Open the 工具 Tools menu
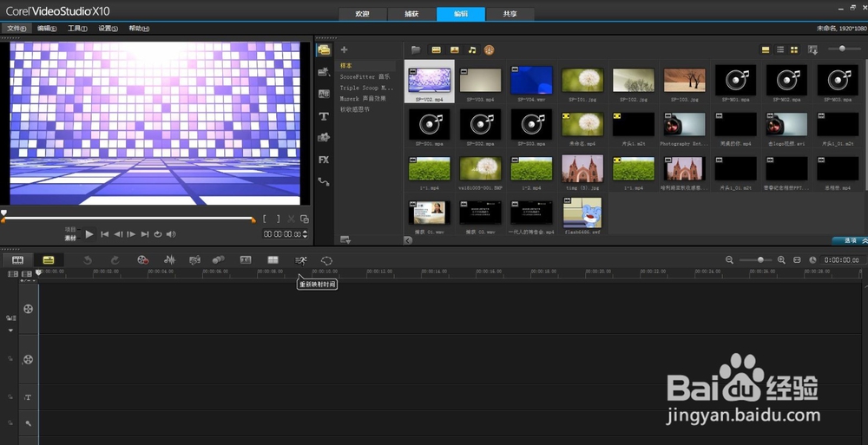Screen dimensions: 868x445 [77, 29]
